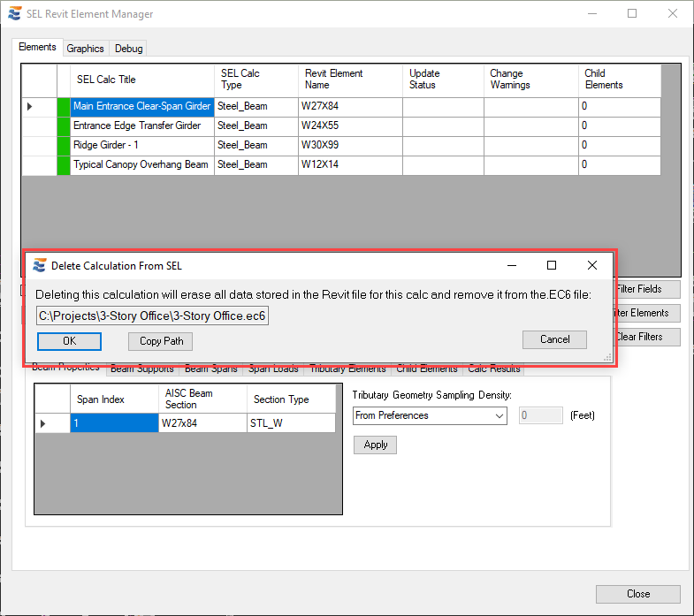This screenshot has height=616, width=694.
Task: Maximize the SEL Revit Element Manager window
Action: point(632,14)
